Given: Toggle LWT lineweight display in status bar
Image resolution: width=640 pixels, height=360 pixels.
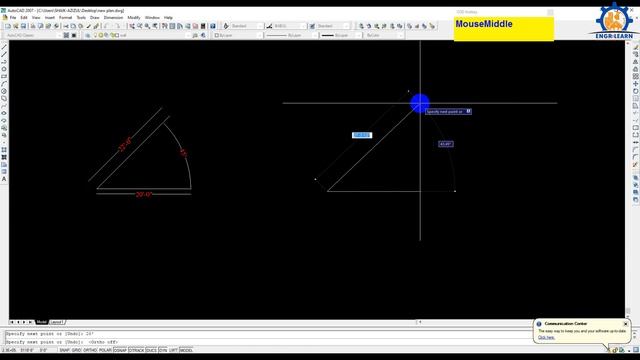Looking at the screenshot, I should [x=173, y=350].
